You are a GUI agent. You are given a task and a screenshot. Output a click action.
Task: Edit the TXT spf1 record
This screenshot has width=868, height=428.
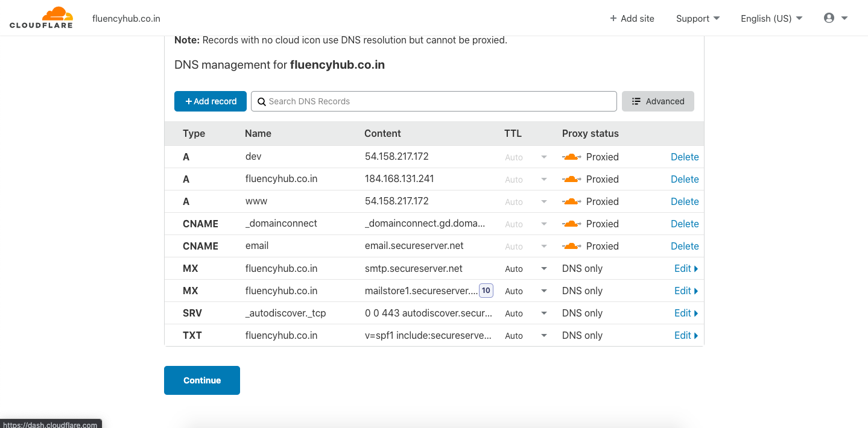686,335
